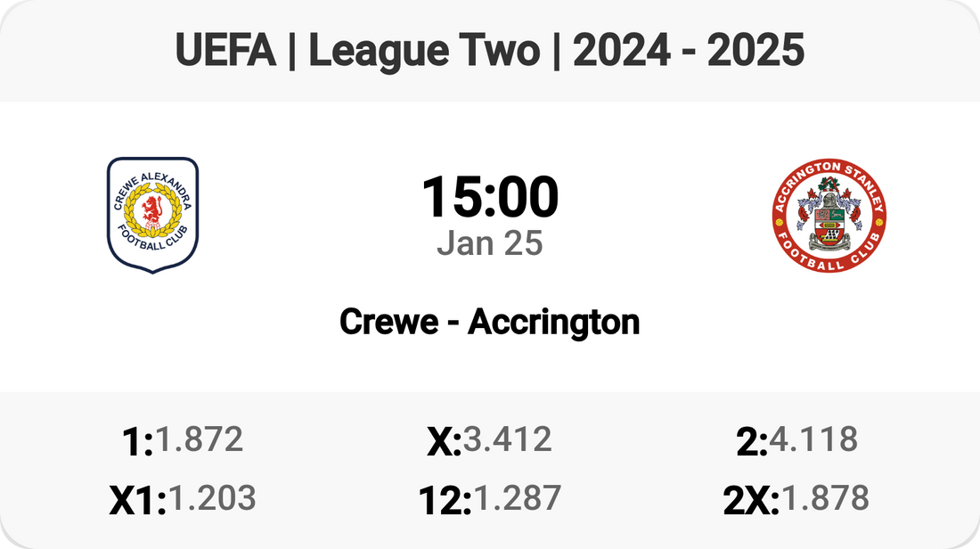Click the "2:" away win label
Viewport: 980px width, 549px height.
click(752, 442)
